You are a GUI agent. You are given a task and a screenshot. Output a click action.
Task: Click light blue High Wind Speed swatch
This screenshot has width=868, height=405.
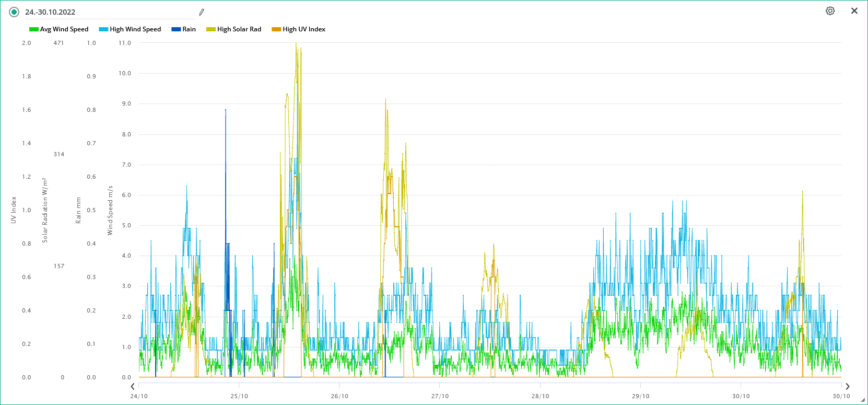point(103,29)
